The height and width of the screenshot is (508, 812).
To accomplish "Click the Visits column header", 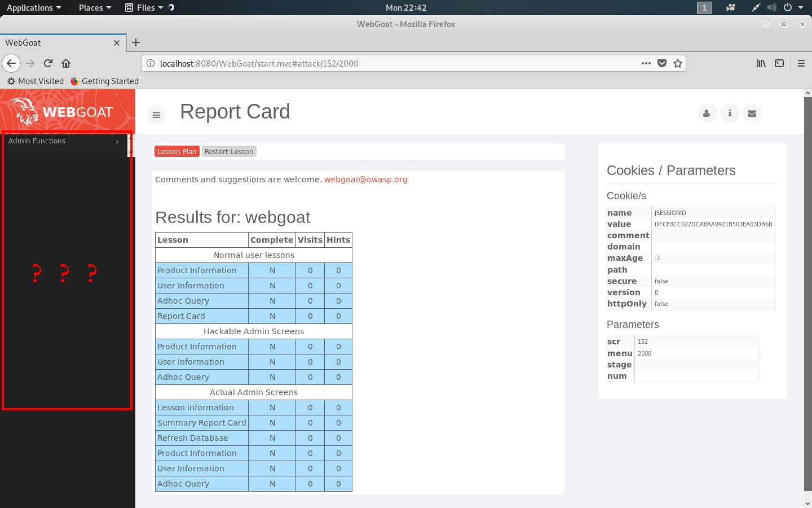I will pos(310,240).
